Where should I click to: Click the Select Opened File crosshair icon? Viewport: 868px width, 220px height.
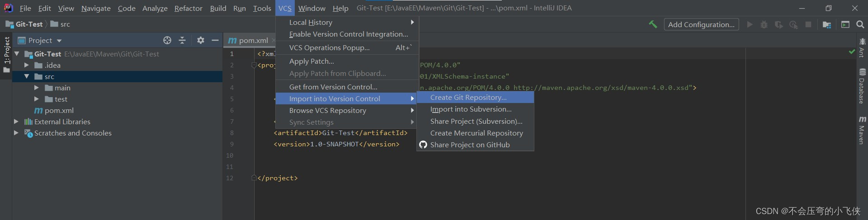point(167,40)
